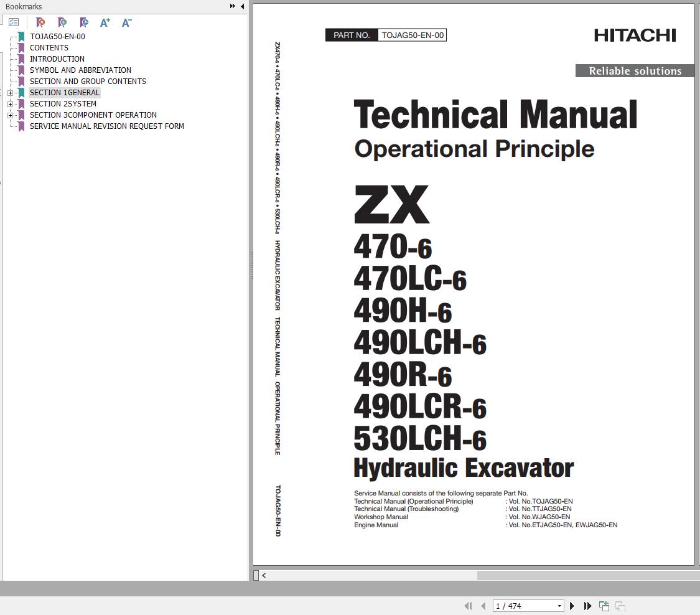Click bookmark icon beside SERVICE MANUAL REVISION REQUEST FORM
Image resolution: width=700 pixels, height=615 pixels.
pyautogui.click(x=21, y=126)
